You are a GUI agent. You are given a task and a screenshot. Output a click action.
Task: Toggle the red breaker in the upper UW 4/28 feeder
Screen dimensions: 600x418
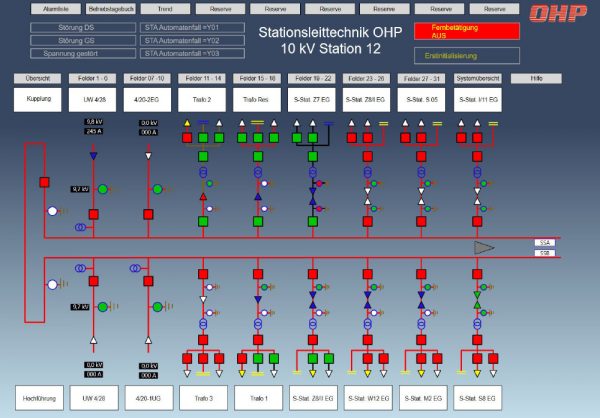[x=93, y=214]
